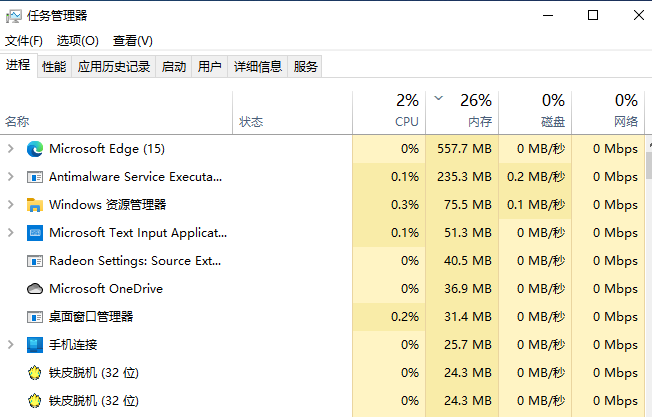Image resolution: width=652 pixels, height=417 pixels.
Task: Expand the Windows 资源管理器 process group
Action: [x=10, y=205]
